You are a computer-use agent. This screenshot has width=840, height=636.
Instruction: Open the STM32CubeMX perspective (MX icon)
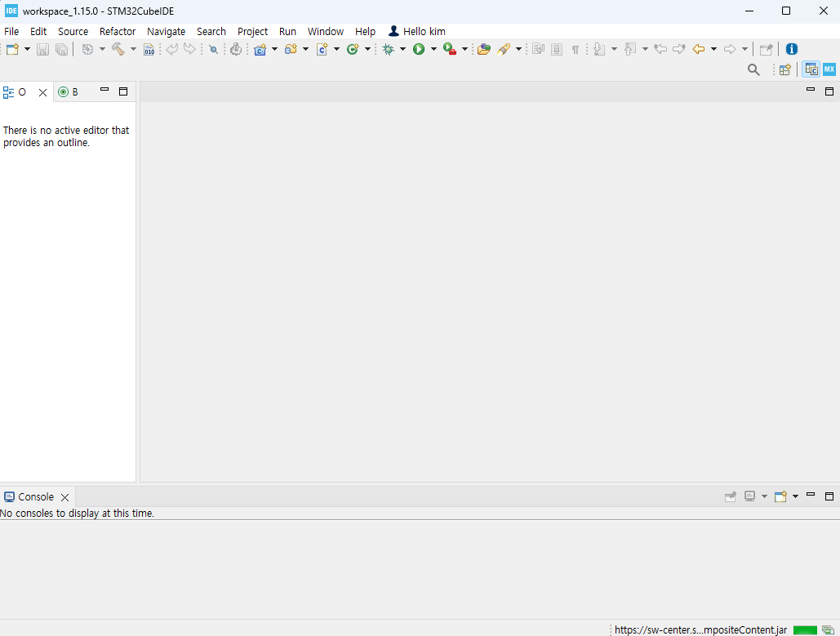point(829,69)
